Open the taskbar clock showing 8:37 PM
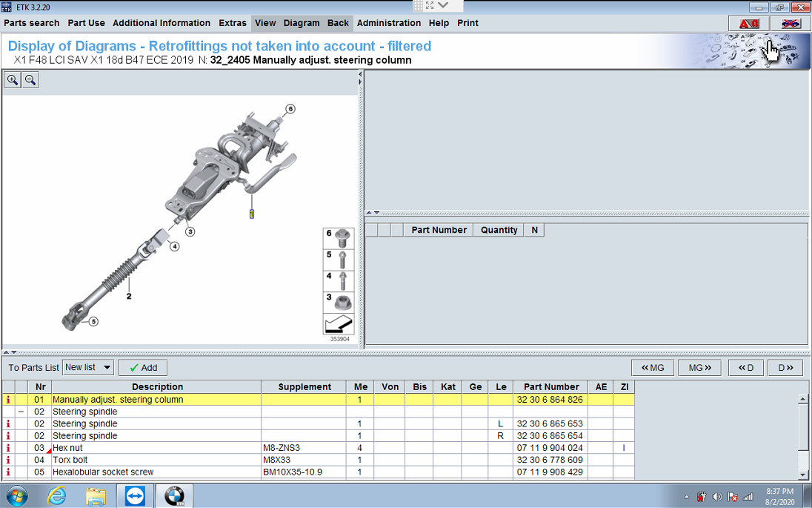The height and width of the screenshot is (508, 812). pos(780,497)
